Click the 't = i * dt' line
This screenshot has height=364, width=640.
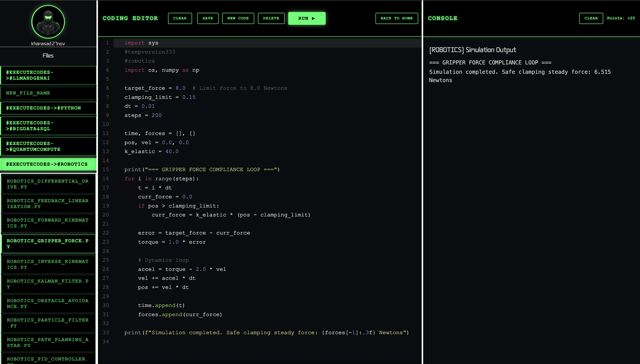coord(155,188)
